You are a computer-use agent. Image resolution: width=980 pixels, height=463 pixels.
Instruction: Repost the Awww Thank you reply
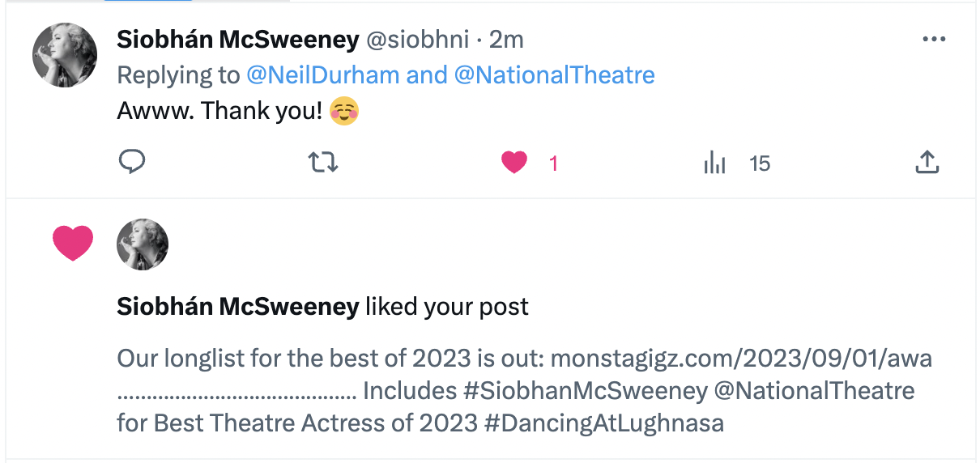324,163
